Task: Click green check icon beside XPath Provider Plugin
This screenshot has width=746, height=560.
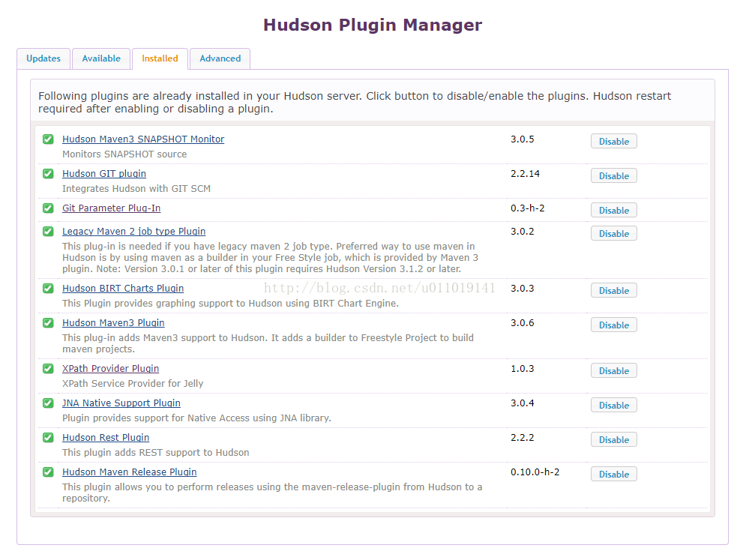Action: 48,368
